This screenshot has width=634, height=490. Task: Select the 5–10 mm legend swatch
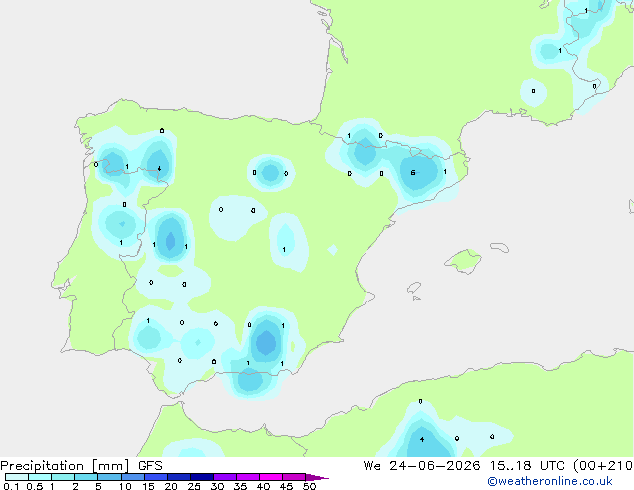109,477
